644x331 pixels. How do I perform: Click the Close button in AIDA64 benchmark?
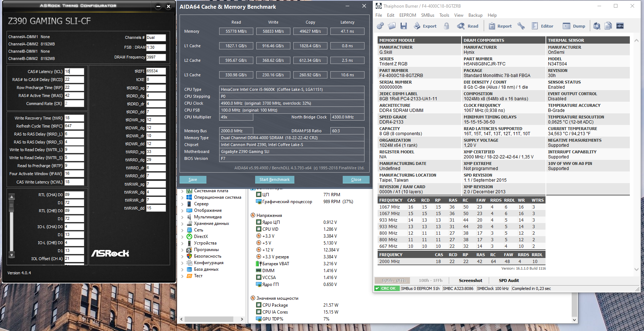(356, 179)
